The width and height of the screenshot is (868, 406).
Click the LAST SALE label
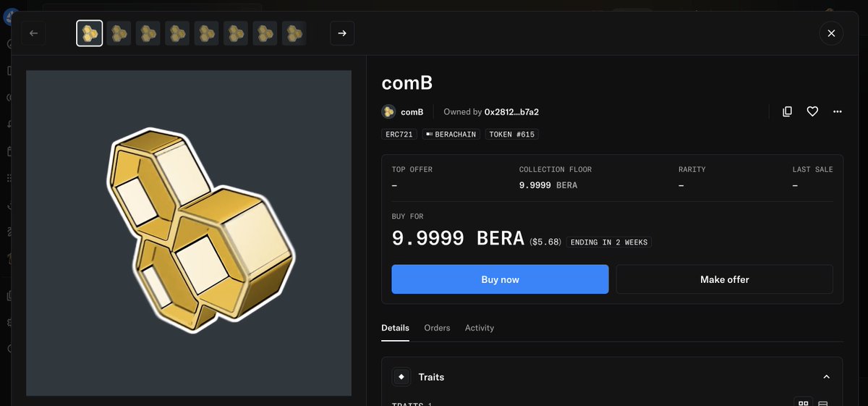click(x=812, y=169)
